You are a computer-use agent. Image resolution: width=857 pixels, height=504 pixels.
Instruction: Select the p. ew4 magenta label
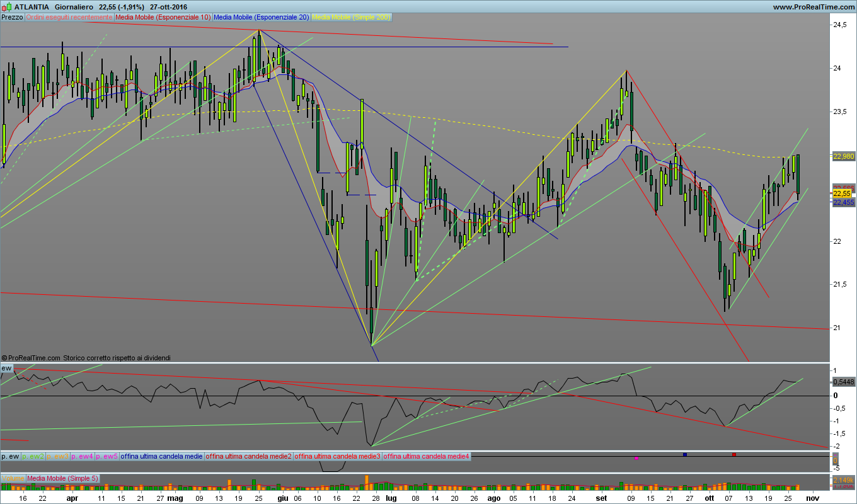click(83, 455)
